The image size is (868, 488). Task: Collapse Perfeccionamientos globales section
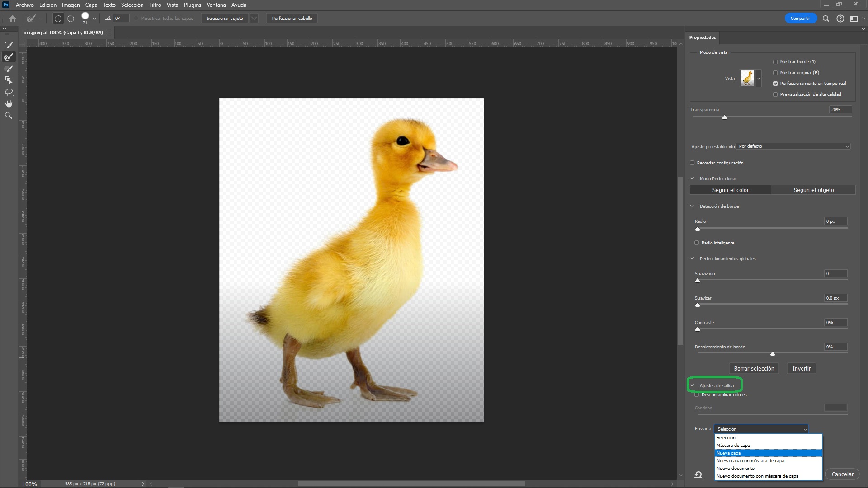click(692, 258)
